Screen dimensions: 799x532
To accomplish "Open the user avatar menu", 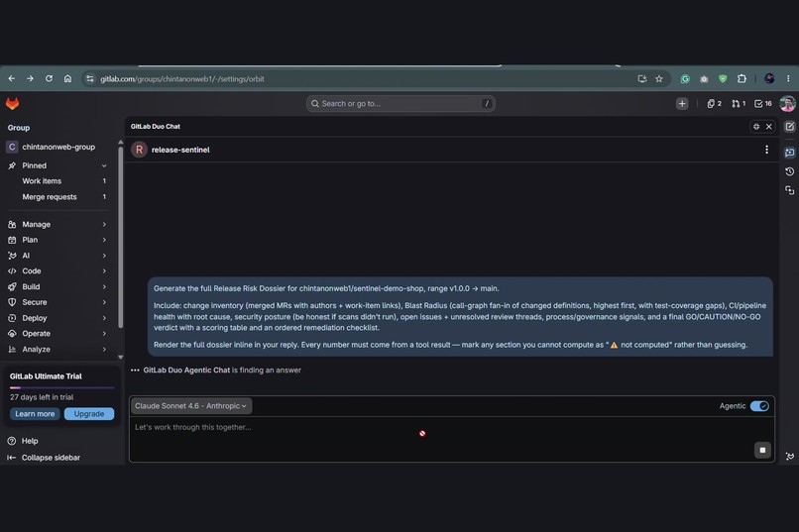I will coord(787,104).
